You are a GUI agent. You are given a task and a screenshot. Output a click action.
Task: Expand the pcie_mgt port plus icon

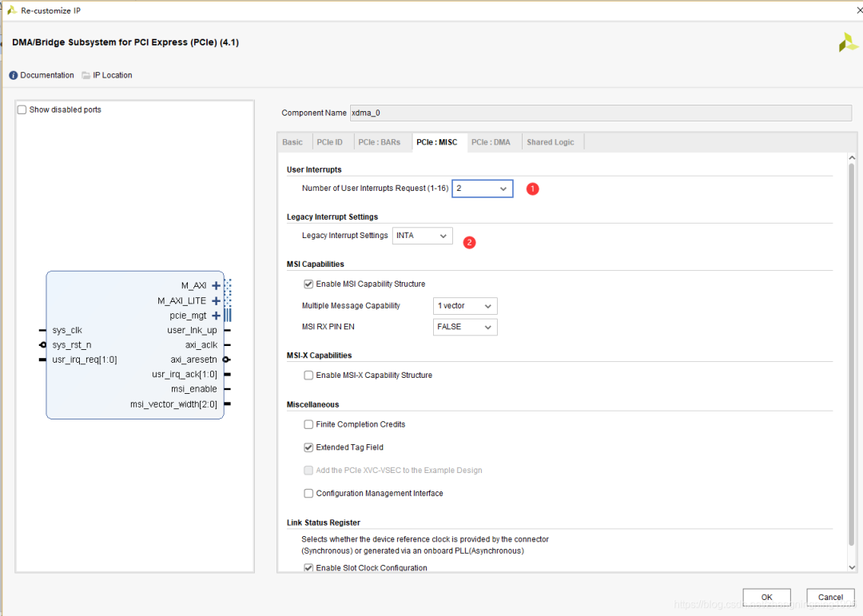[216, 316]
